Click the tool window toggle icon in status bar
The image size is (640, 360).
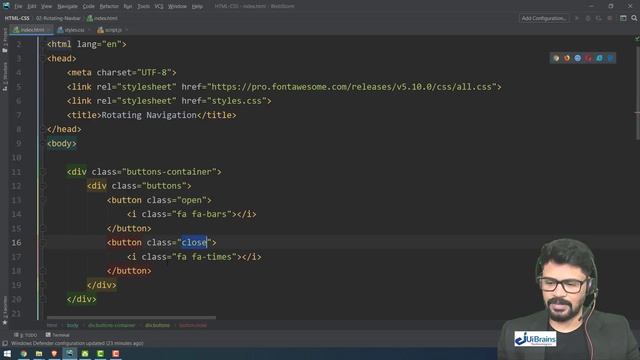pyautogui.click(x=5, y=344)
